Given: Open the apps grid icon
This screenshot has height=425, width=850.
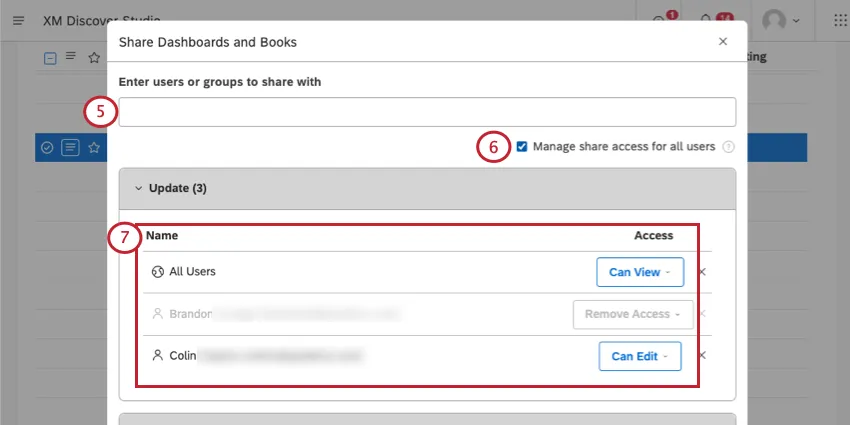Looking at the screenshot, I should point(839,20).
